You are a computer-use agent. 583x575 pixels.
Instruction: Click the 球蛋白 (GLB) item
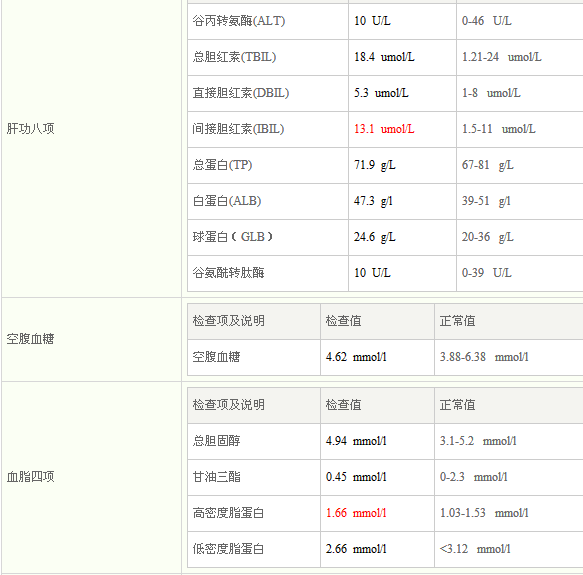coord(233,237)
